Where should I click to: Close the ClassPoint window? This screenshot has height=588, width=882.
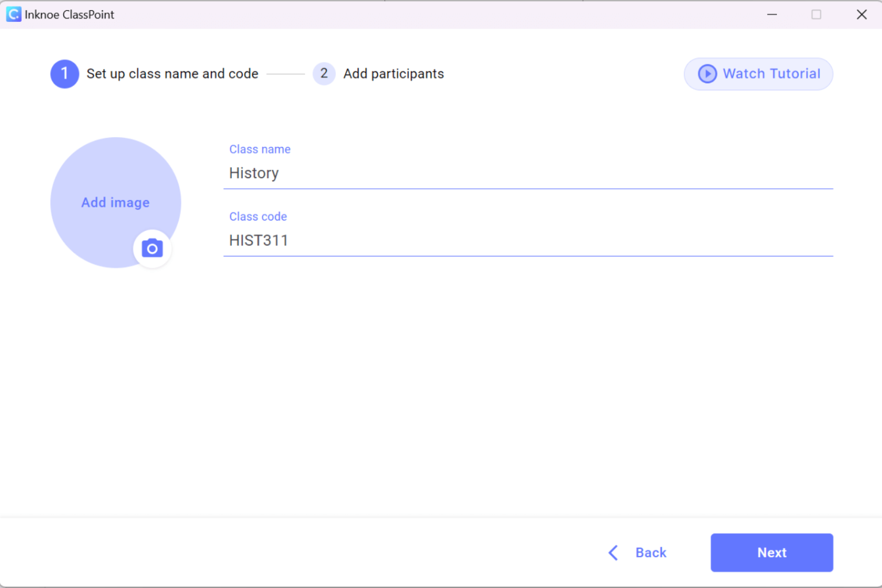point(862,14)
